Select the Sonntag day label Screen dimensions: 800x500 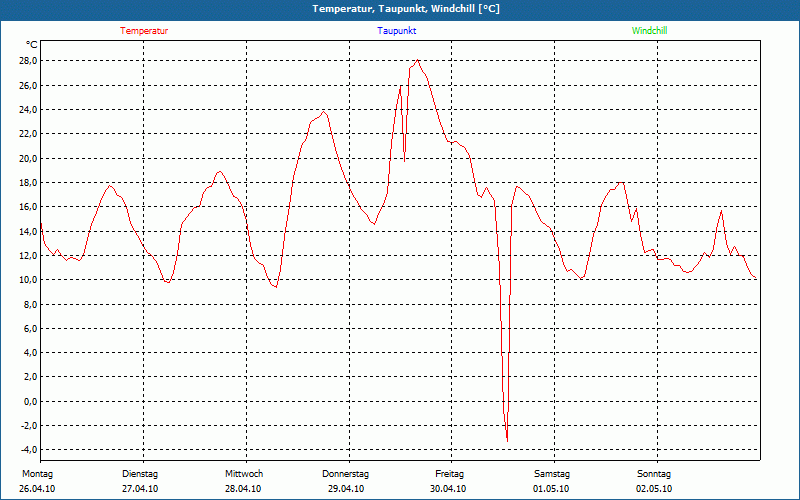[x=654, y=474]
